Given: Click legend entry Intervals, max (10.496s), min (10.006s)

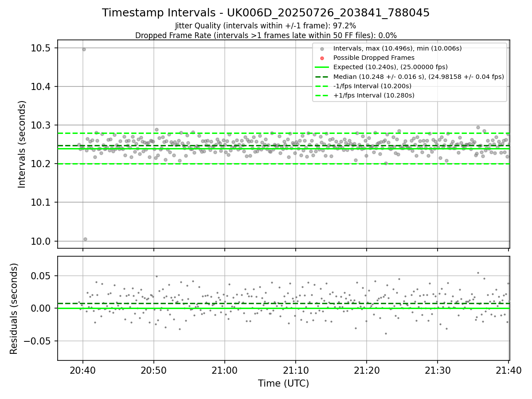Looking at the screenshot, I should click(x=397, y=48).
